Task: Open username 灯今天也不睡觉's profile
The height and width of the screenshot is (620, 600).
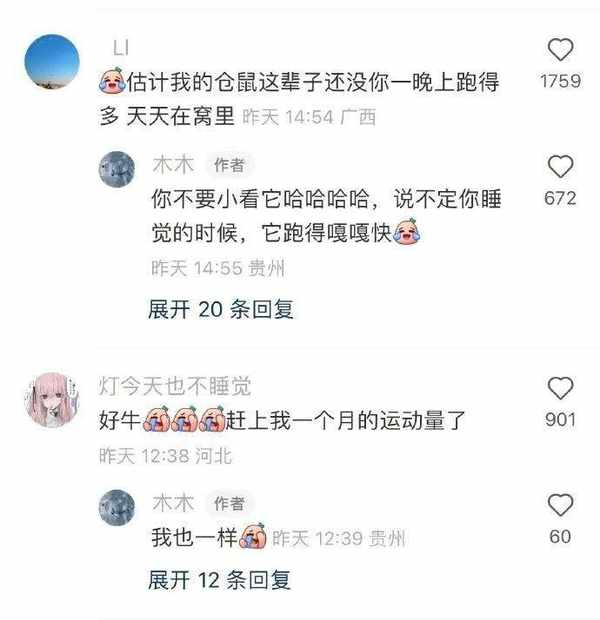Action: coord(174,386)
